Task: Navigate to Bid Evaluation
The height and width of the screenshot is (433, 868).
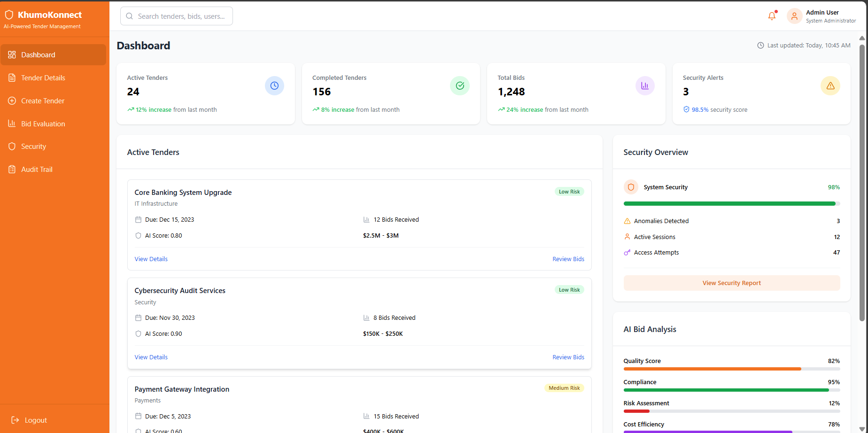Action: pos(53,124)
